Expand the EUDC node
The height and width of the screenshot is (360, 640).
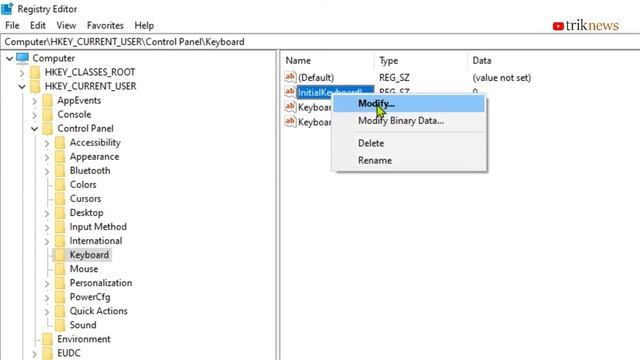34,353
